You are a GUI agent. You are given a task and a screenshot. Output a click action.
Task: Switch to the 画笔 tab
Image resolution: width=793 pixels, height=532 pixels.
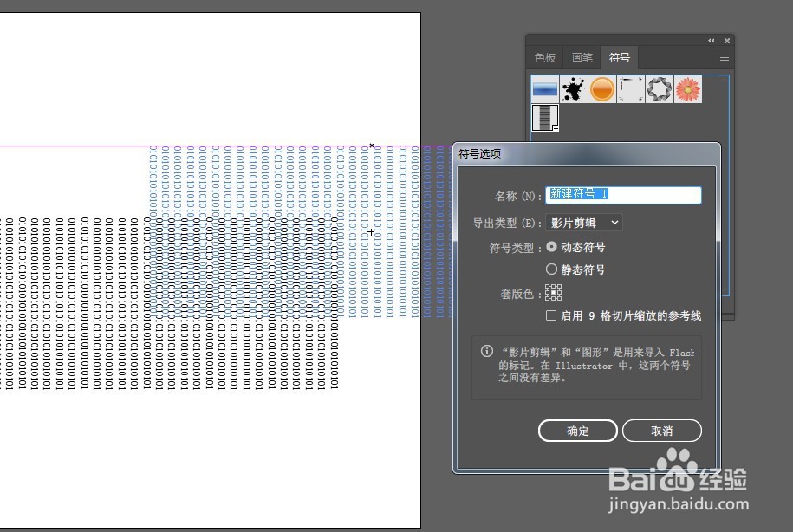(x=582, y=57)
